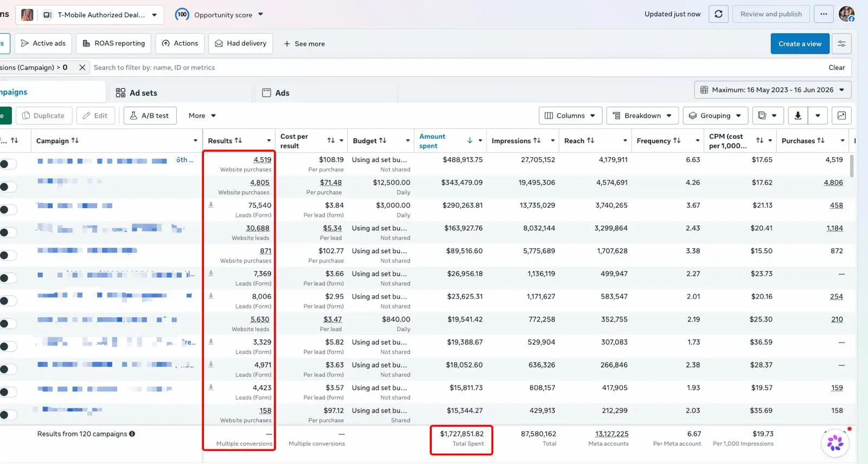868x464 pixels.
Task: Sort by the Impressions column arrows
Action: 537,140
